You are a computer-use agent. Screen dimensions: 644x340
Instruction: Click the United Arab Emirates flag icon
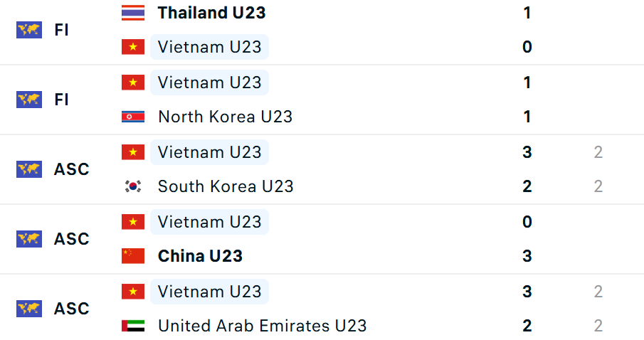pos(133,326)
